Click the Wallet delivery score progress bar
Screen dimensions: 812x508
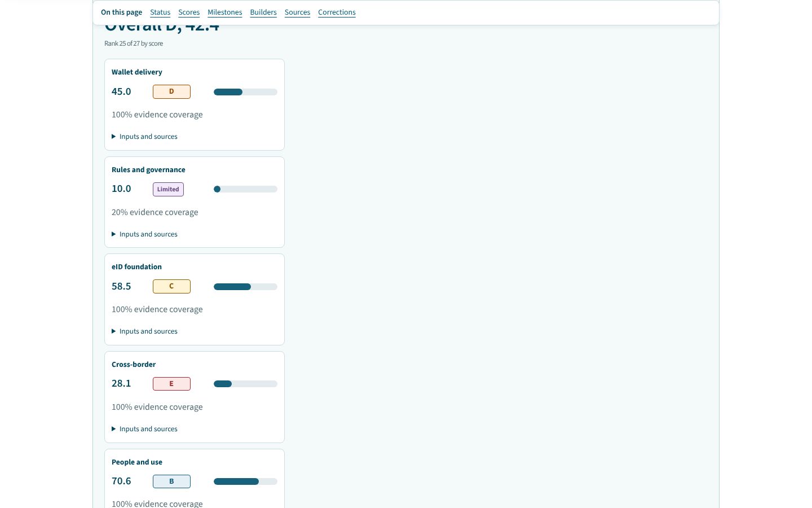245,92
